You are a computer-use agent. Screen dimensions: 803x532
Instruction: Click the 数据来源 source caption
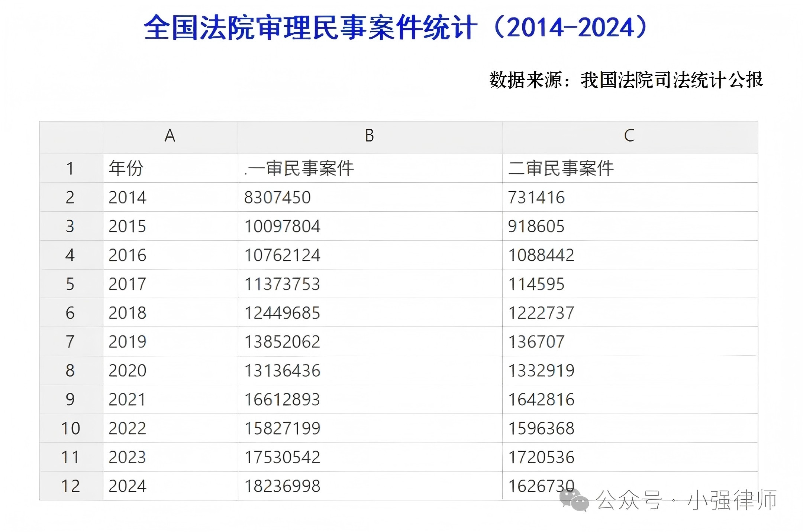[626, 80]
